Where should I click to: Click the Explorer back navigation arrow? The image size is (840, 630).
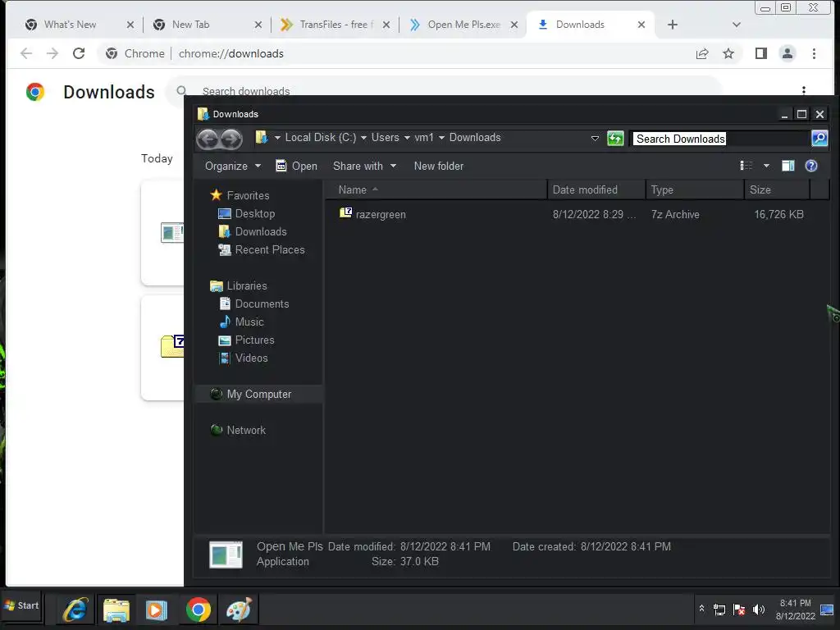[x=208, y=139]
